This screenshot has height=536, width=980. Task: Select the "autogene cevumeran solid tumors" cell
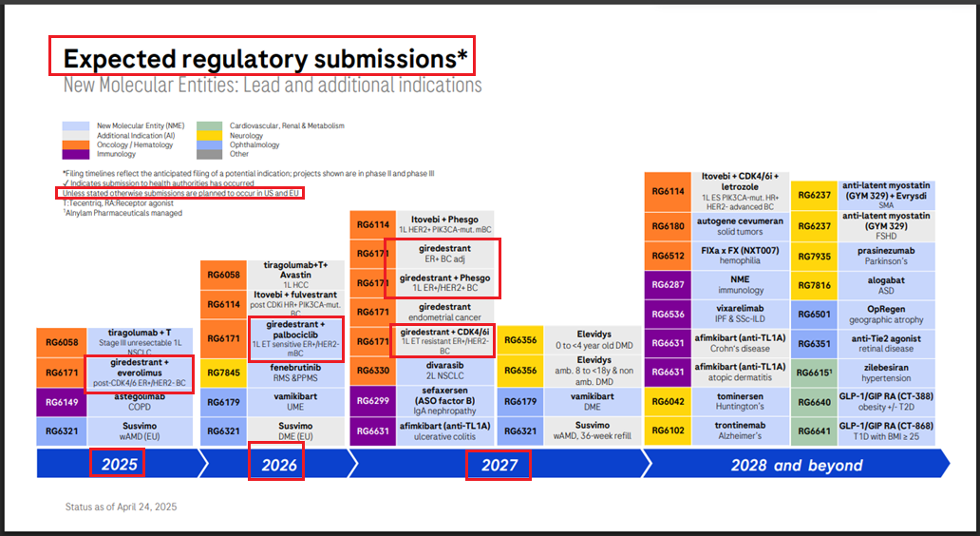coord(740,226)
